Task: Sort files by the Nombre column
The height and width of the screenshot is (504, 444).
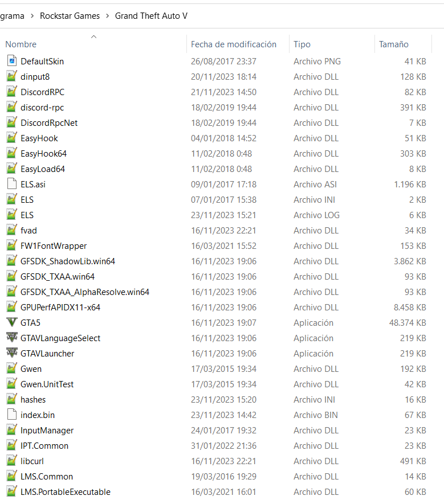Action: pyautogui.click(x=21, y=44)
